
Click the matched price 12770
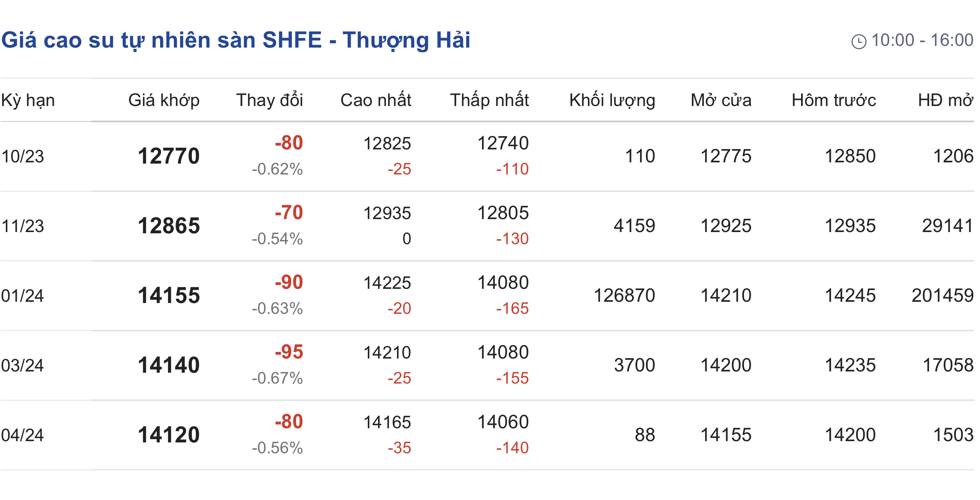tap(169, 156)
